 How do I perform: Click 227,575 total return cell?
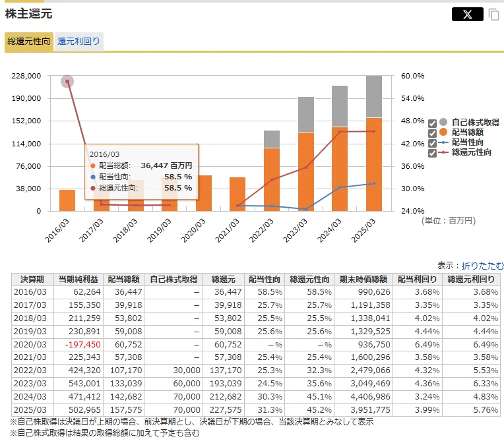224,410
